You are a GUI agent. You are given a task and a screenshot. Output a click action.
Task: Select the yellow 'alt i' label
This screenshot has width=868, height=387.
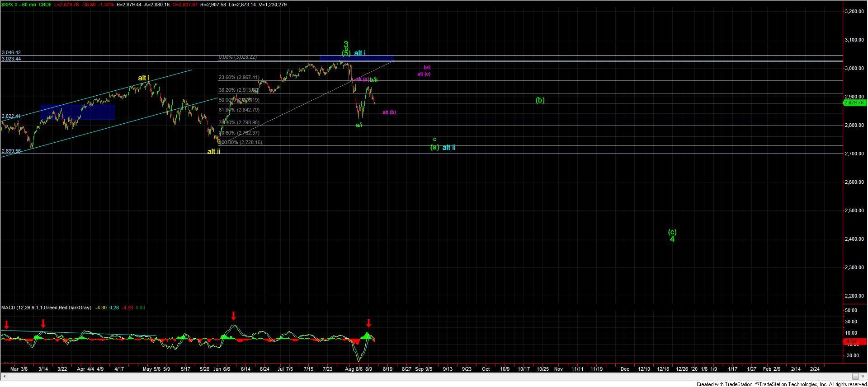point(144,78)
